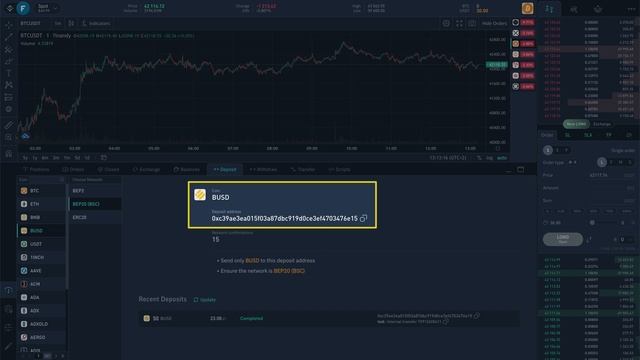Choose the ERC20 network
Image resolution: width=640 pixels, height=360 pixels.
tap(95, 218)
